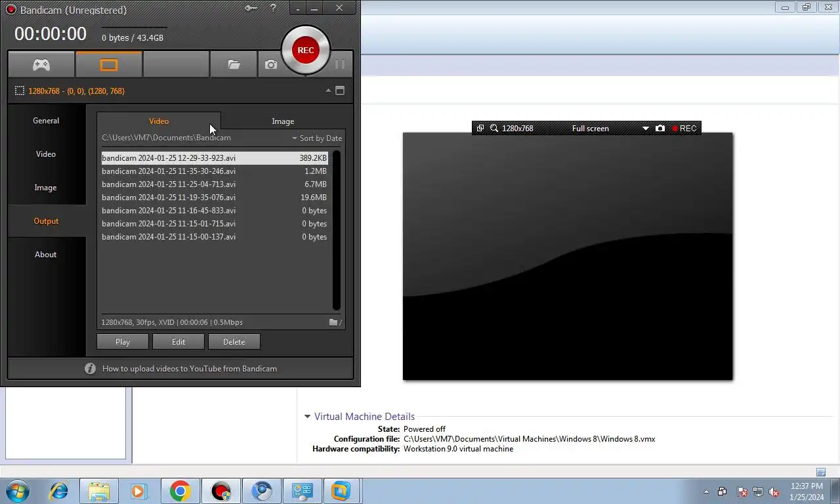Open Windows Explorer from taskbar
The image size is (840, 504).
coord(99,491)
